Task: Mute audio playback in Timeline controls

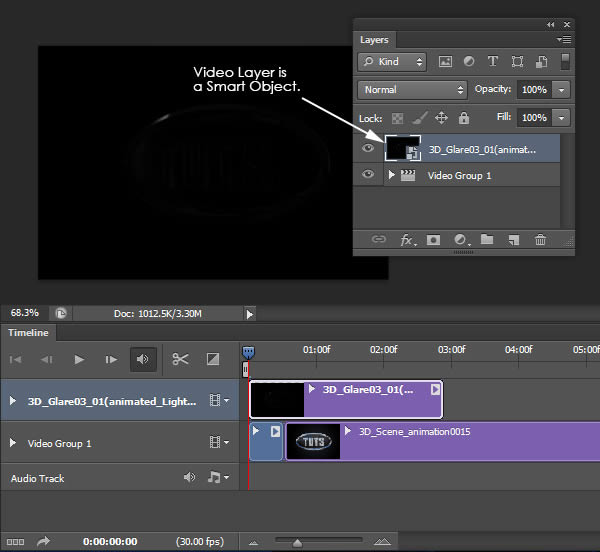Action: tap(143, 359)
